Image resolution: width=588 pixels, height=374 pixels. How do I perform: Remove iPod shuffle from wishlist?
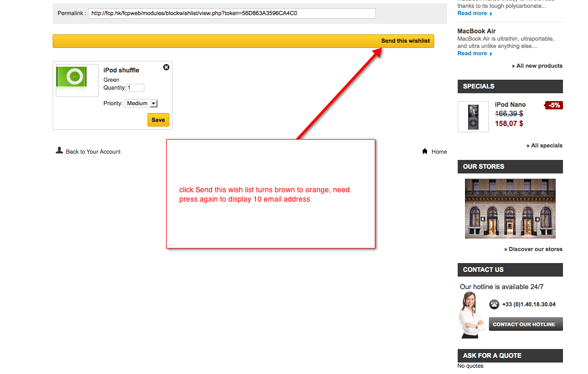pyautogui.click(x=166, y=67)
